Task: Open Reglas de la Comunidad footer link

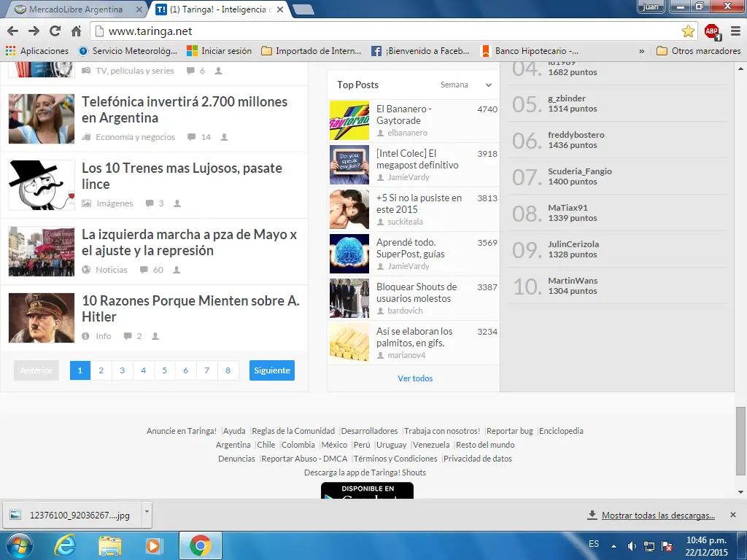Action: [293, 431]
